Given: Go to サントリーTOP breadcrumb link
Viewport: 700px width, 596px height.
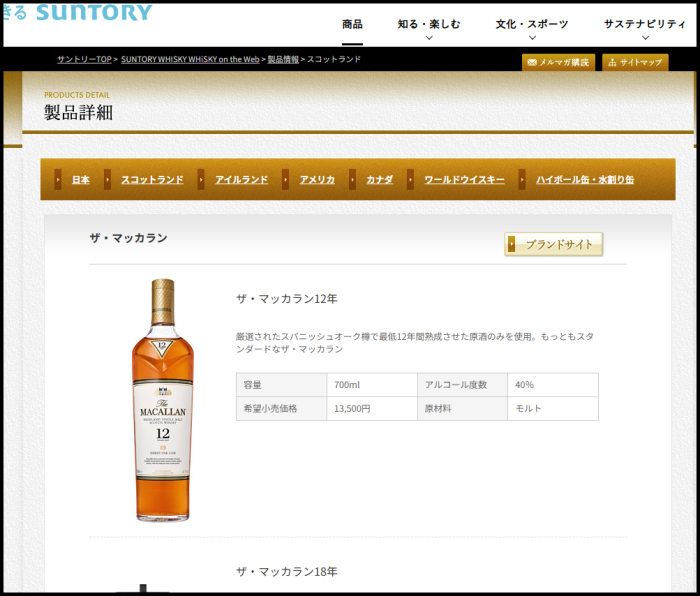Looking at the screenshot, I should (x=84, y=60).
